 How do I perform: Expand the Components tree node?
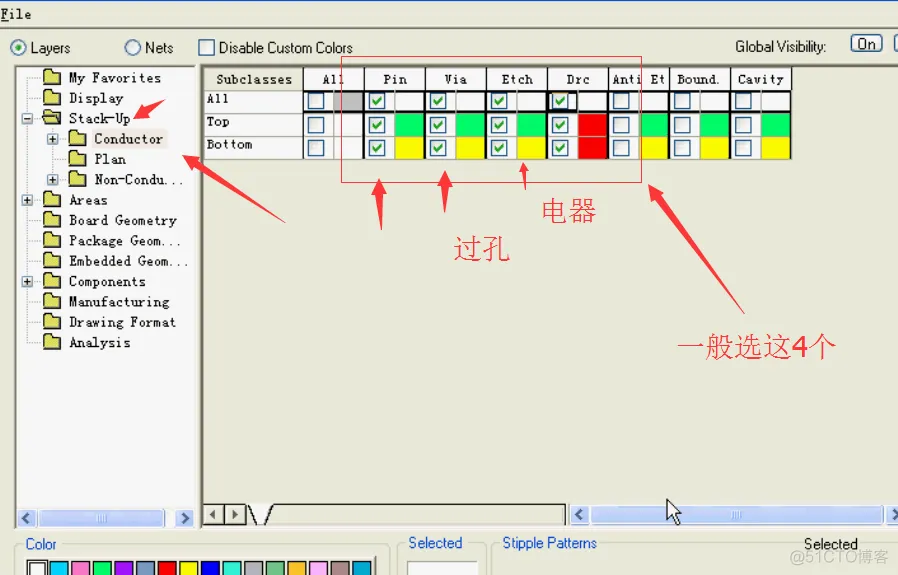pyautogui.click(x=27, y=282)
